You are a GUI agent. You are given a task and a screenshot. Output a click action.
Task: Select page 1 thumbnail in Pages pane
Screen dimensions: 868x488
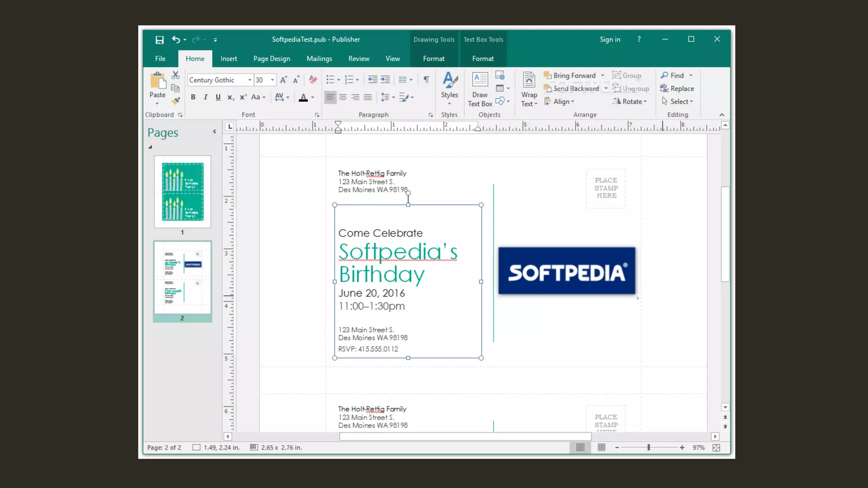pos(182,192)
